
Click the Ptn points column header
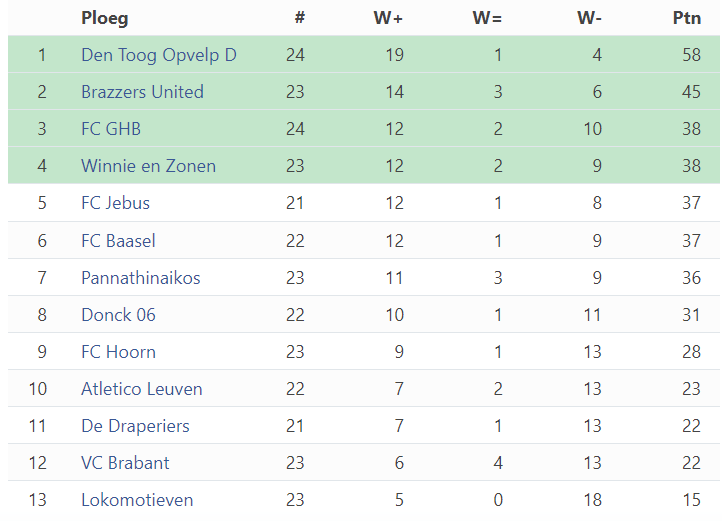[687, 18]
